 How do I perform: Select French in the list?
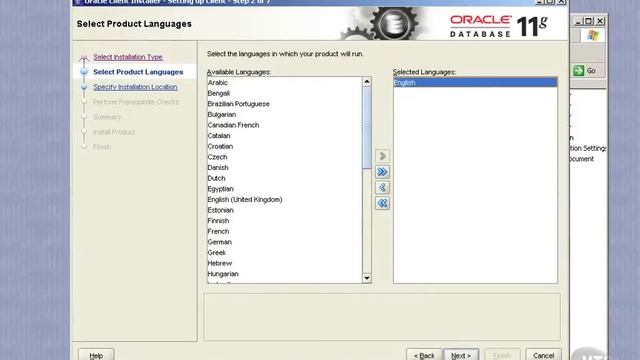[284, 231]
